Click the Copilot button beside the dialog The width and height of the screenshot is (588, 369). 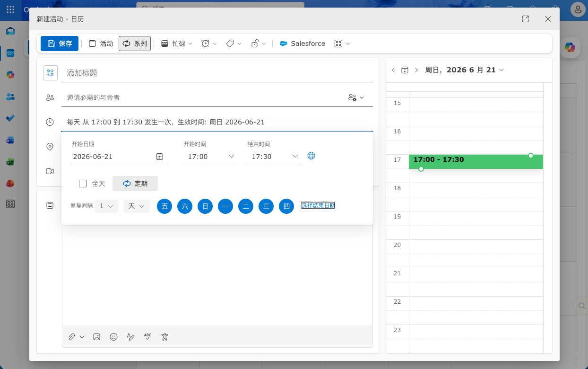[x=570, y=47]
